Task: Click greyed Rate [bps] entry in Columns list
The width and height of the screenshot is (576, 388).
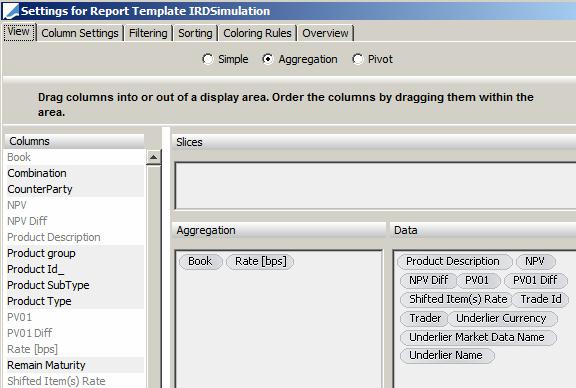Action: click(x=75, y=349)
